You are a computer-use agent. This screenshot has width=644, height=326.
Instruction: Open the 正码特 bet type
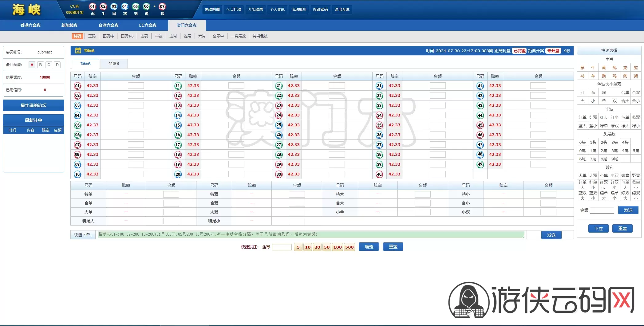(108, 36)
